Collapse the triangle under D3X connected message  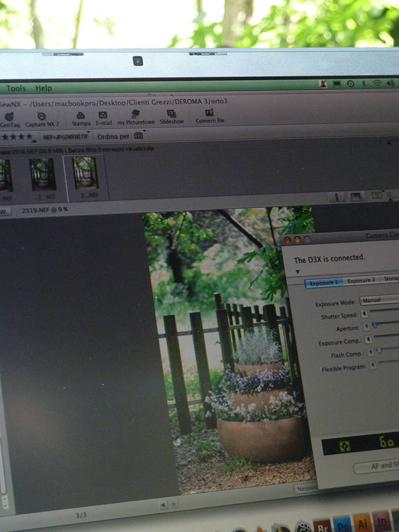[x=297, y=271]
